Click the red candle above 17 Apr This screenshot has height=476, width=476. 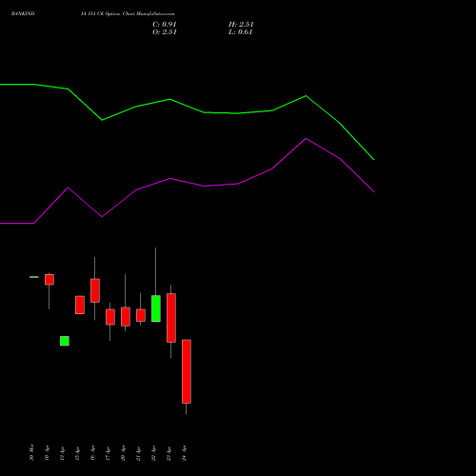pyautogui.click(x=110, y=317)
